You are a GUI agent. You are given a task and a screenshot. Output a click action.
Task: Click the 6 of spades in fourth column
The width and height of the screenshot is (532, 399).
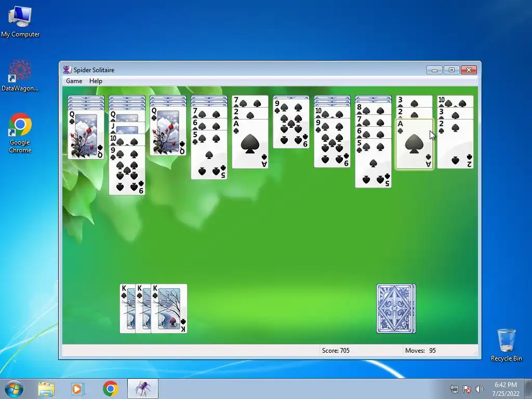tap(209, 124)
